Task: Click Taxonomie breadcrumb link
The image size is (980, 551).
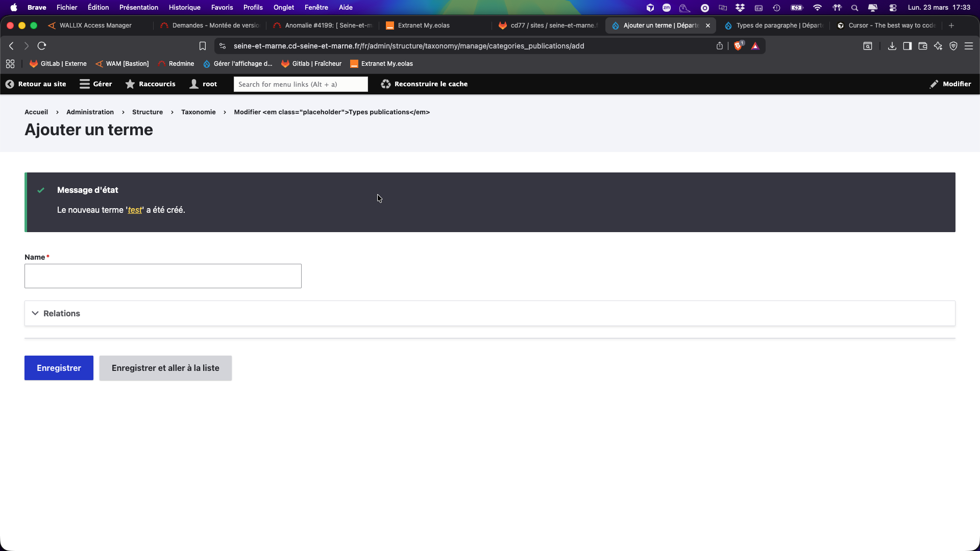Action: tap(198, 112)
